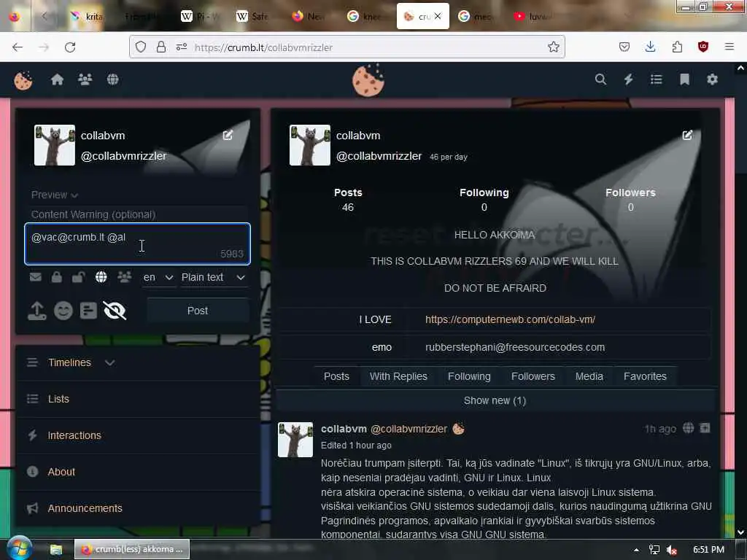Viewport: 747px width, 560px height.
Task: Switch to the krita browser tab
Action: point(87,17)
